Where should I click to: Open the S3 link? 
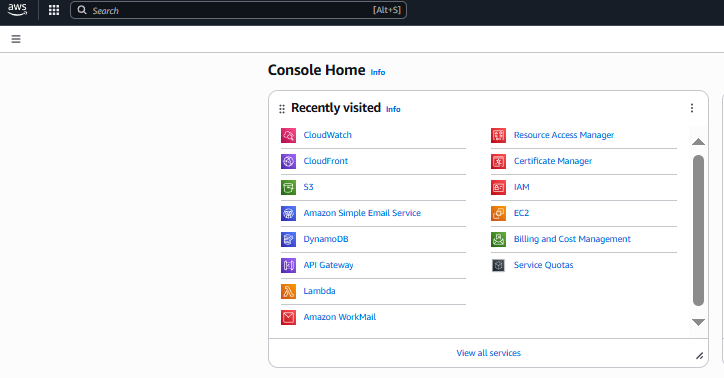[x=308, y=187]
